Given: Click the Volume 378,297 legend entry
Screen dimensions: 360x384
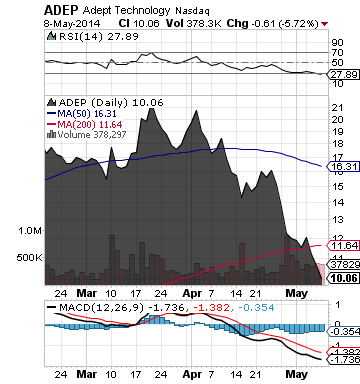Looking at the screenshot, I should 92,135.
